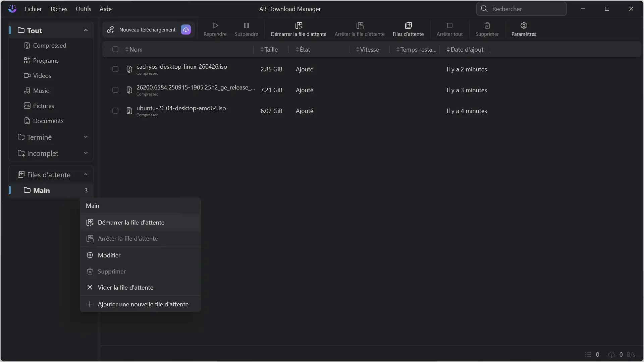Click toolbar Arrêter la file d'attente icon
644x362 pixels.
tap(360, 25)
